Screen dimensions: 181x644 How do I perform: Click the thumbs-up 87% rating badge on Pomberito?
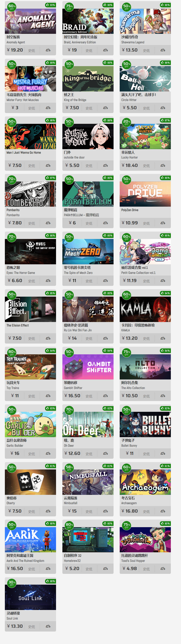(50, 178)
